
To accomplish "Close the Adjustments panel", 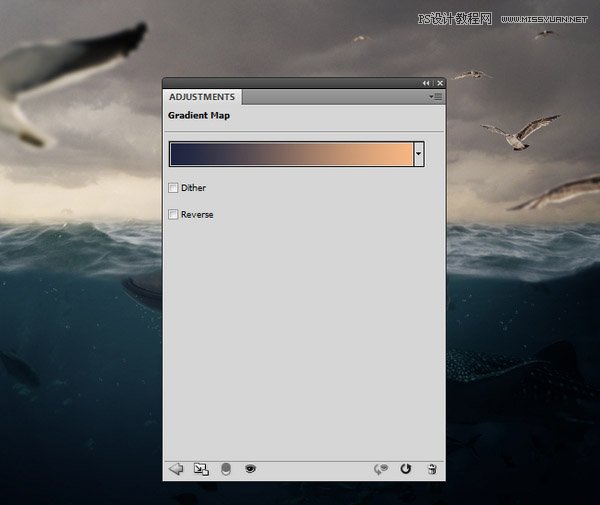I will (x=439, y=83).
